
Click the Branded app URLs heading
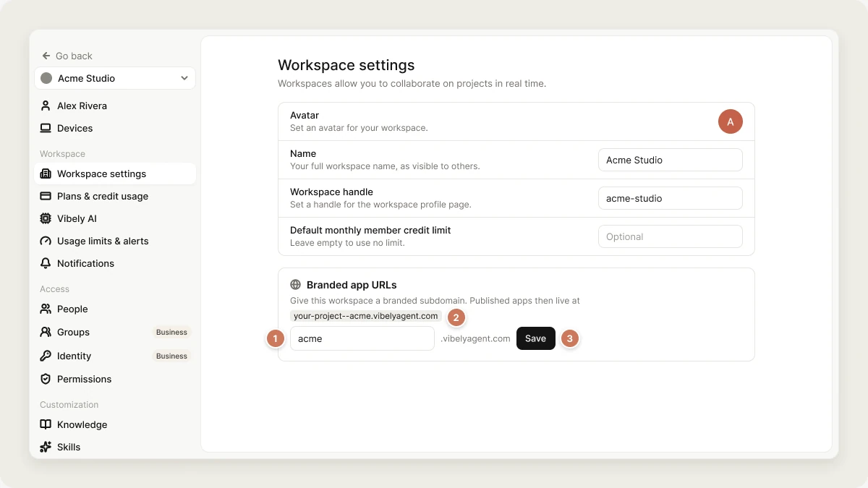pyautogui.click(x=352, y=285)
